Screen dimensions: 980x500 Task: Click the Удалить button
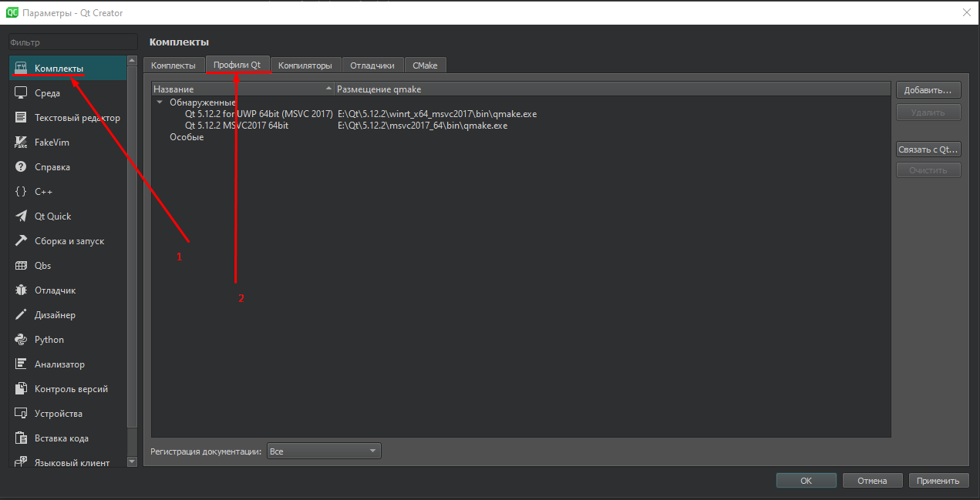pyautogui.click(x=928, y=112)
